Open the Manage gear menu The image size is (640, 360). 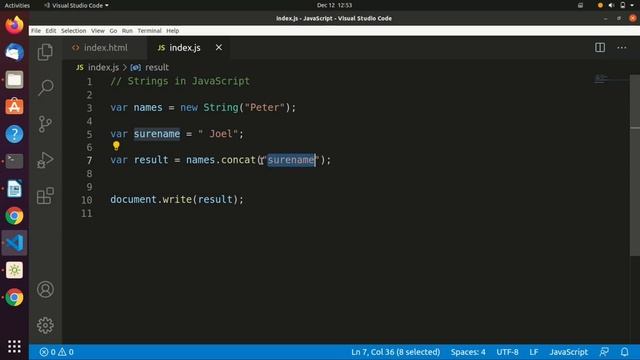coord(45,325)
